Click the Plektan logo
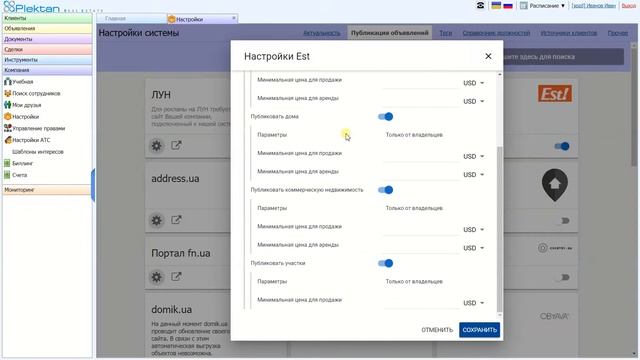 [x=32, y=7]
